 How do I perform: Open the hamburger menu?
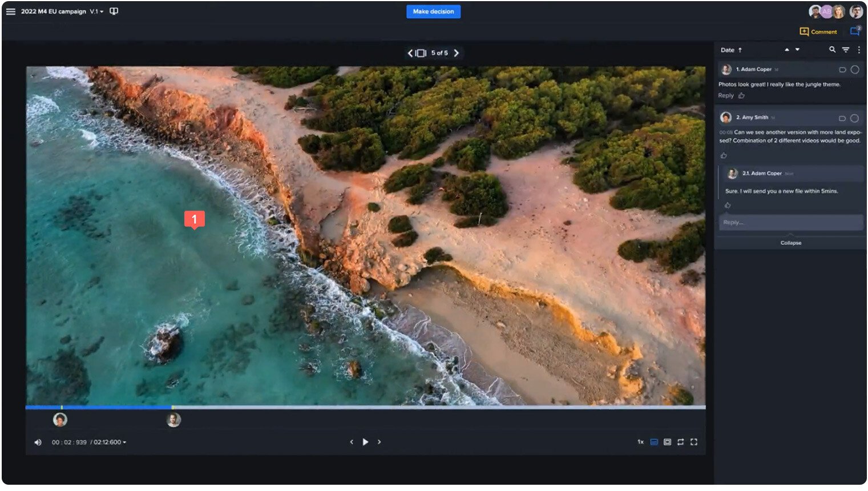tap(11, 11)
